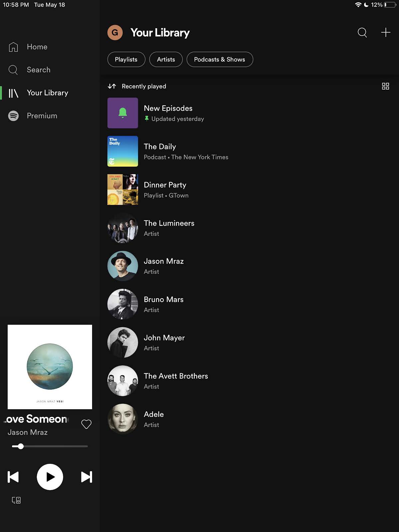Open the library search magnifier icon
The width and height of the screenshot is (399, 532).
(362, 33)
